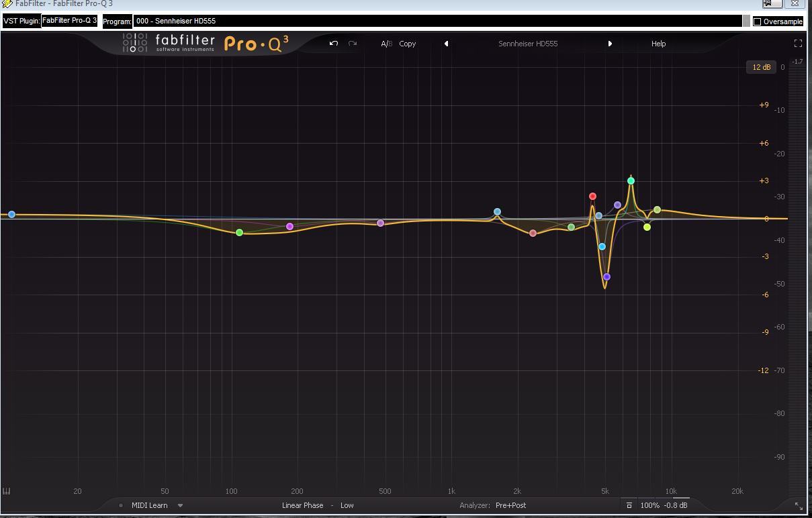Click the Program field 000 - Sennheiser HD555
This screenshot has height=518, width=812.
438,21
